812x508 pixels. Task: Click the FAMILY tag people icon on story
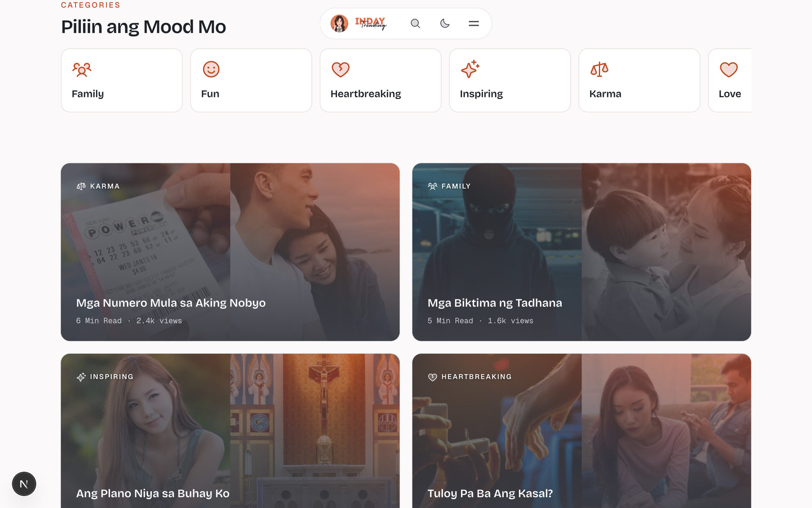432,186
